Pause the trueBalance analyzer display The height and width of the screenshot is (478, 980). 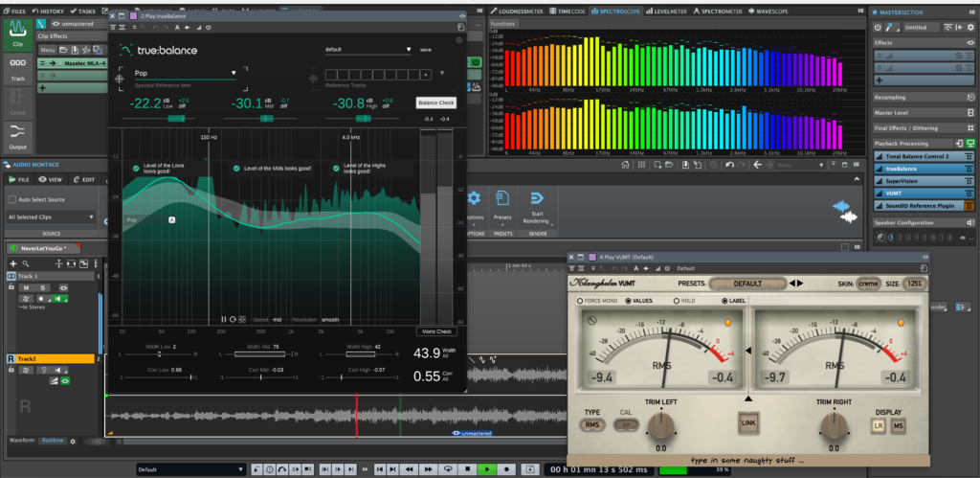coord(224,319)
